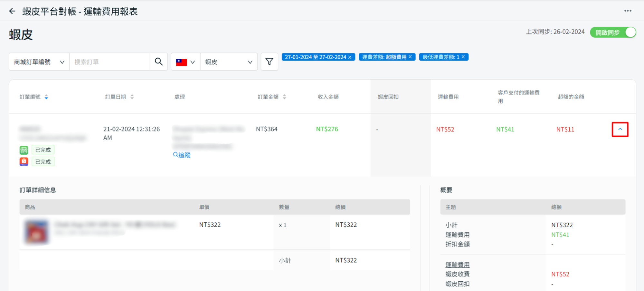Collapse the order row details chevron

point(620,129)
